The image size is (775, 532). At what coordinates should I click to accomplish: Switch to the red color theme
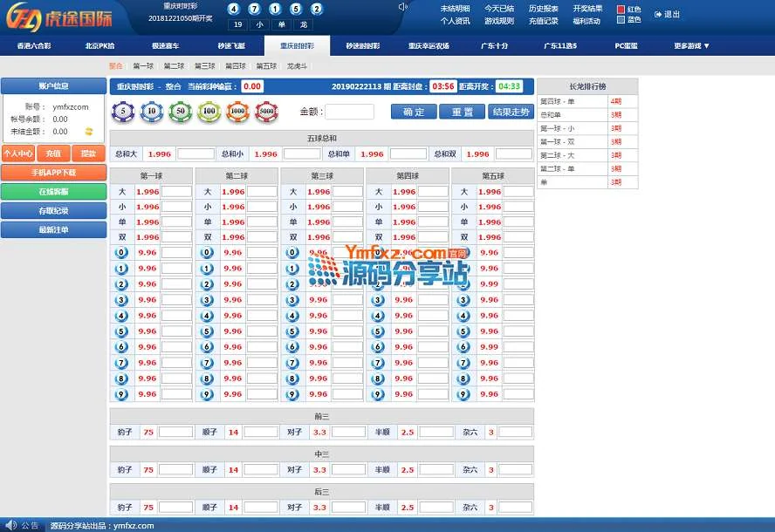[621, 10]
